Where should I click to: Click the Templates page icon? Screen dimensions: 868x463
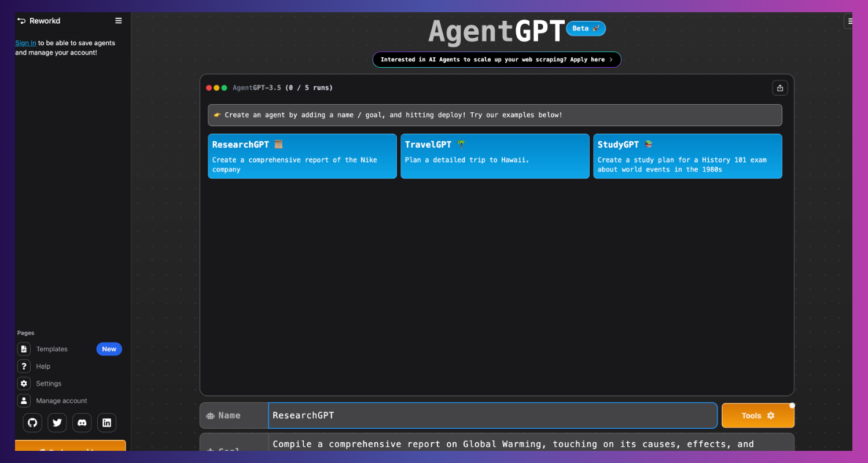[24, 349]
